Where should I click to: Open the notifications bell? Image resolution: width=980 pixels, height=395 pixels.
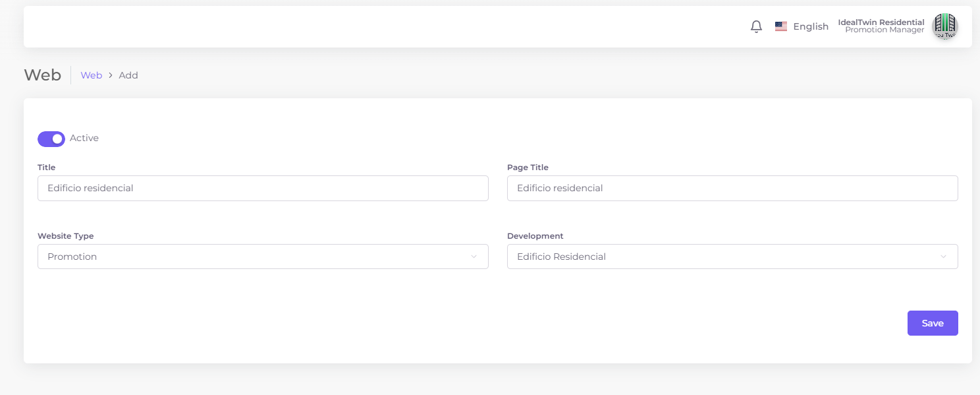coord(756,27)
